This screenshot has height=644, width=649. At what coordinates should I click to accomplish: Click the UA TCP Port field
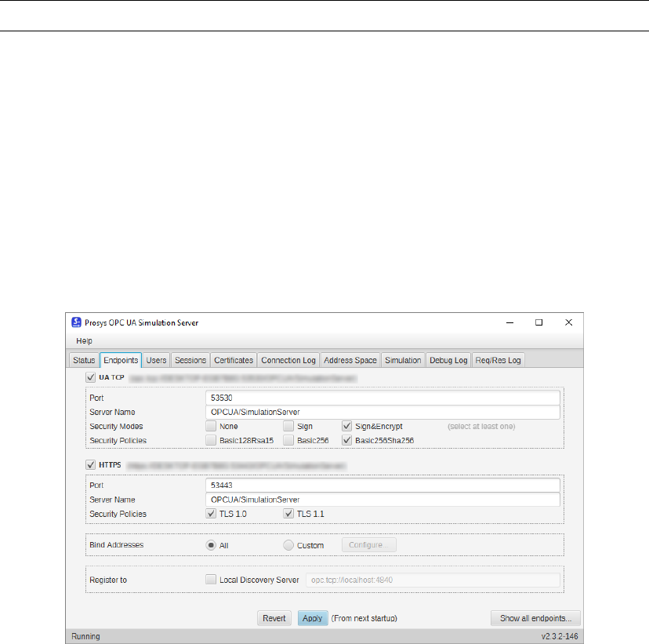point(383,398)
